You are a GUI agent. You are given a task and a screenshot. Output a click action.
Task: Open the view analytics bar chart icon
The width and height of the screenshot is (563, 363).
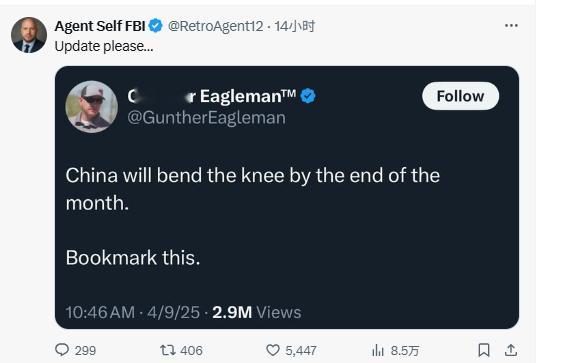pyautogui.click(x=378, y=350)
